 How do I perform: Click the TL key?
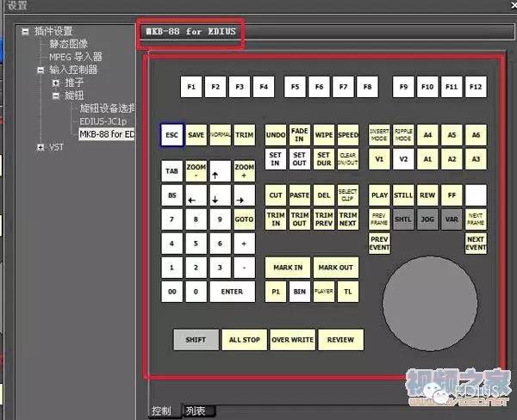click(x=348, y=292)
